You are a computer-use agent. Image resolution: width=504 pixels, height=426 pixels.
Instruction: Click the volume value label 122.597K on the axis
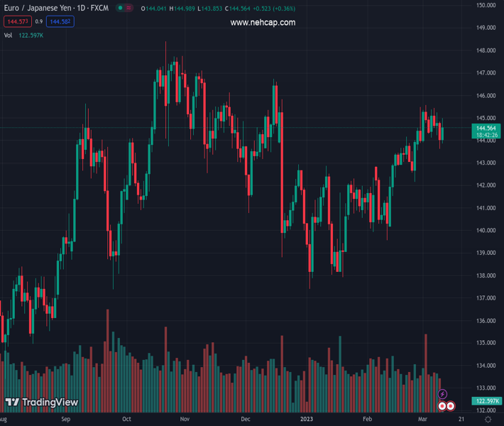point(487,401)
